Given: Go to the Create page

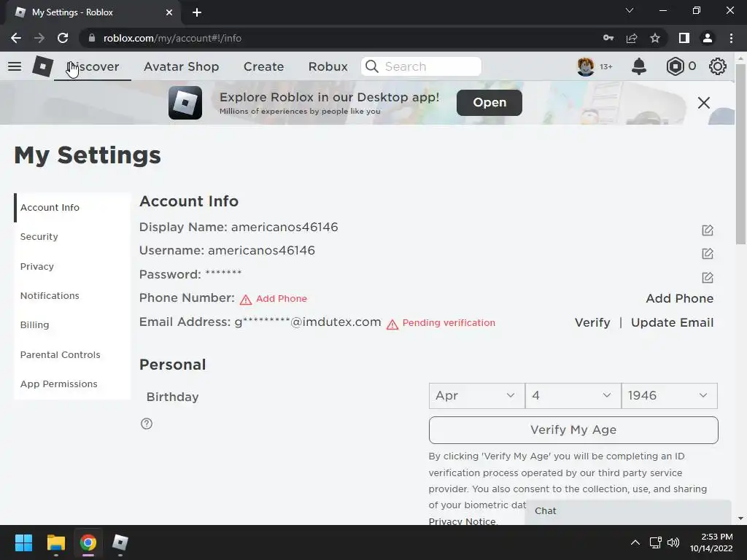Looking at the screenshot, I should pyautogui.click(x=264, y=66).
